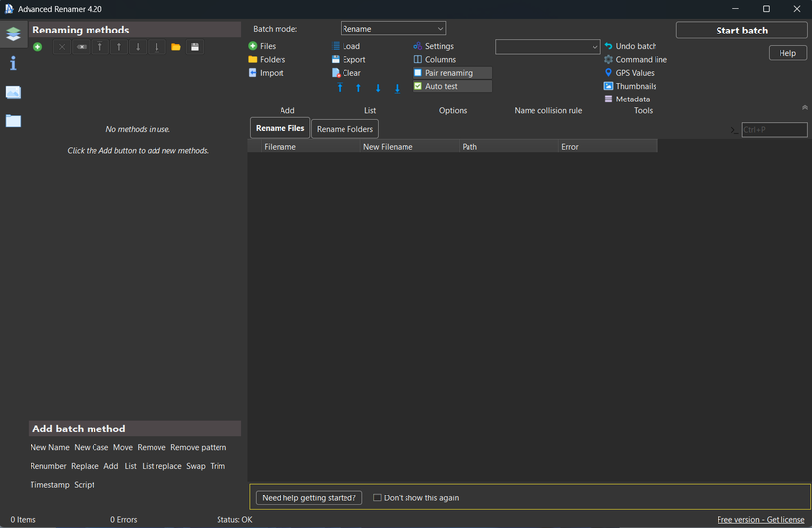Screen dimensions: 812x528
Task: Add Folders to the list
Action: point(267,59)
